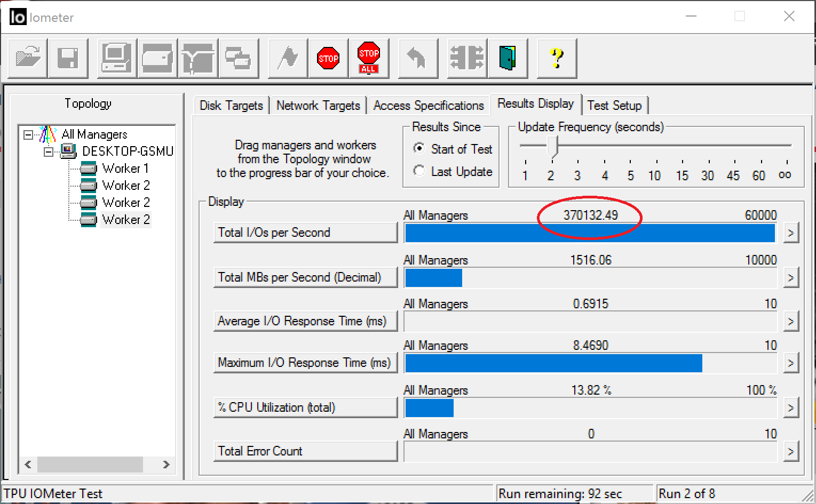Click the Save test configuration icon
816x504 pixels.
(68, 58)
